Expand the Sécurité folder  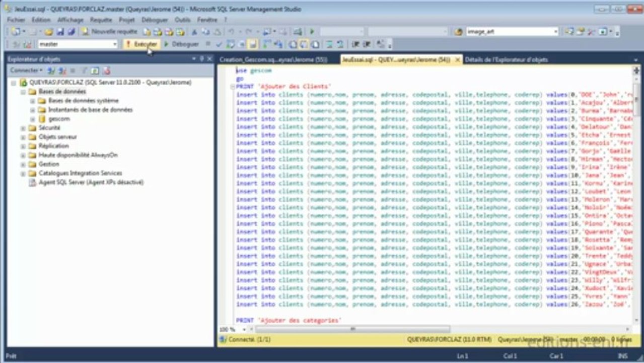click(x=23, y=128)
